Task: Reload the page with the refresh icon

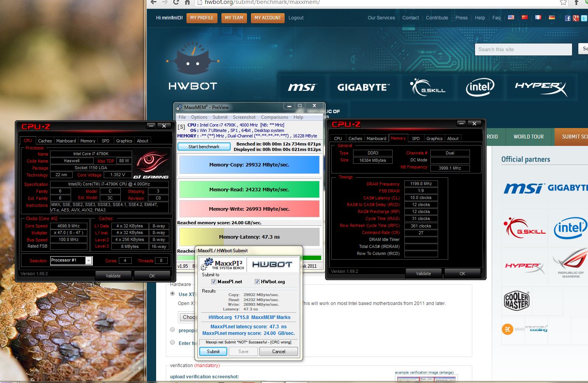Action: click(x=176, y=2)
